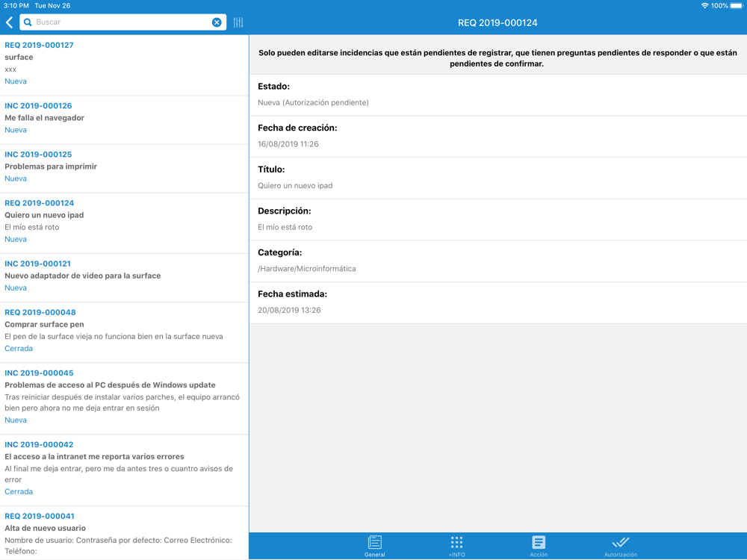Tap the back arrow icon
The height and width of the screenshot is (560, 747).
point(10,22)
